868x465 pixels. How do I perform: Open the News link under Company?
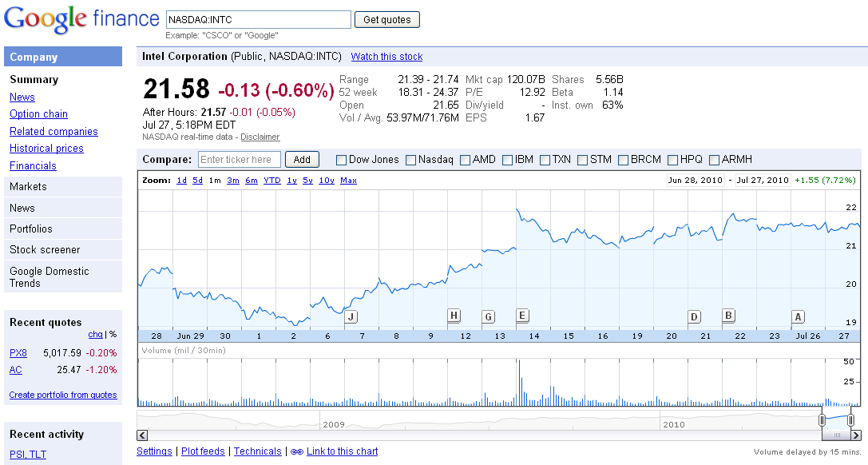[22, 97]
